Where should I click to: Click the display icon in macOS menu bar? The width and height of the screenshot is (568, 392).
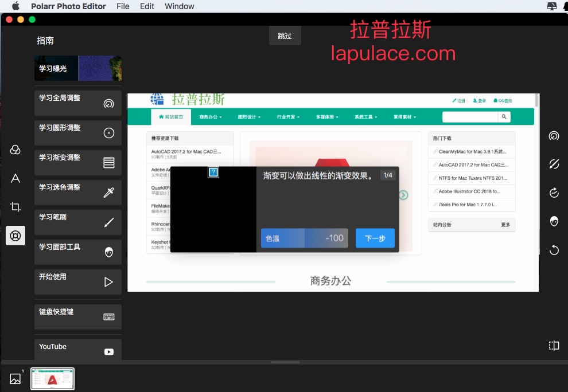pyautogui.click(x=552, y=6)
